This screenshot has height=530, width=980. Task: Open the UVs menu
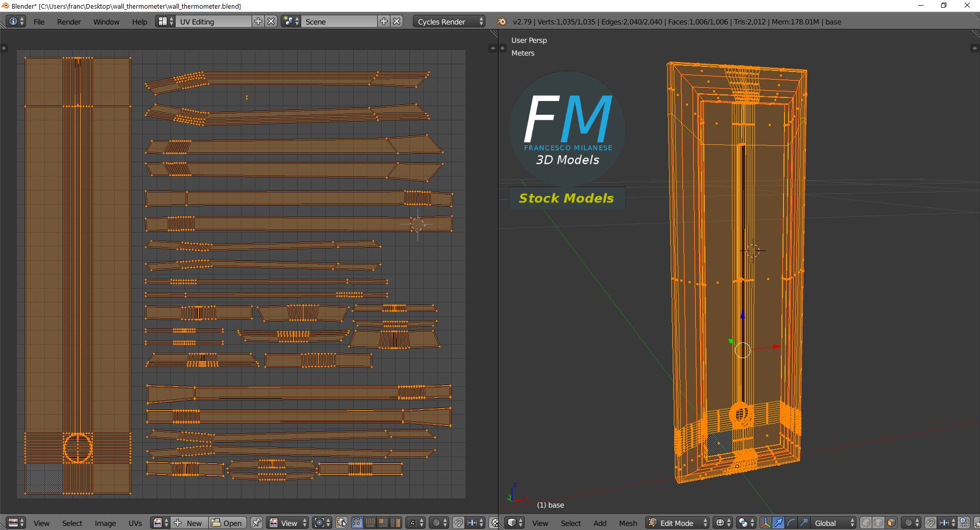pyautogui.click(x=135, y=523)
